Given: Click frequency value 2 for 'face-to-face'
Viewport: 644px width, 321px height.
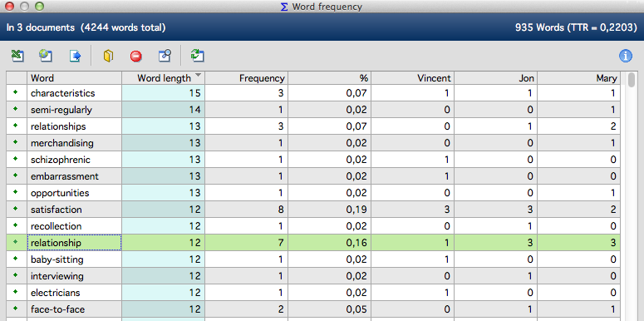Looking at the screenshot, I should coord(282,309).
